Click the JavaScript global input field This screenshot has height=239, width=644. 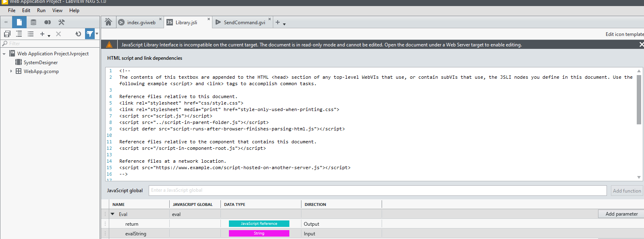[x=377, y=191]
